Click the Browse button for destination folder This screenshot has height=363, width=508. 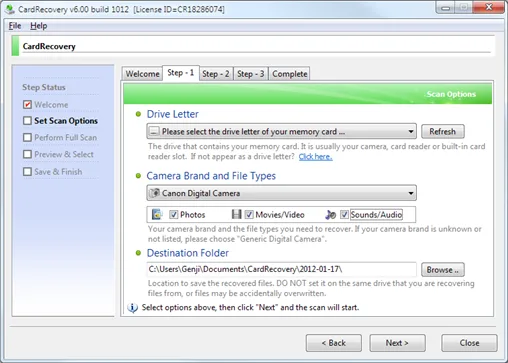pos(442,270)
